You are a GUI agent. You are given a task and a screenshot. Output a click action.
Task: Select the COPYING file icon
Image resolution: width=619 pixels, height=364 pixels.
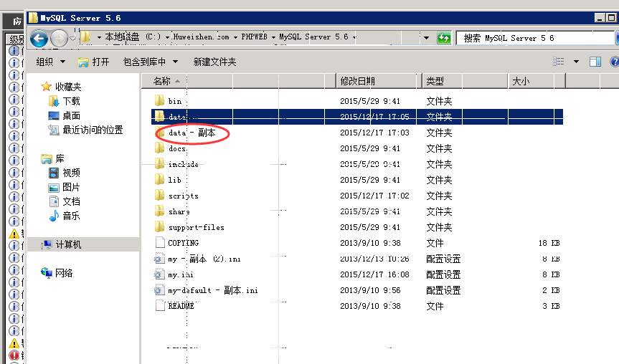(160, 242)
